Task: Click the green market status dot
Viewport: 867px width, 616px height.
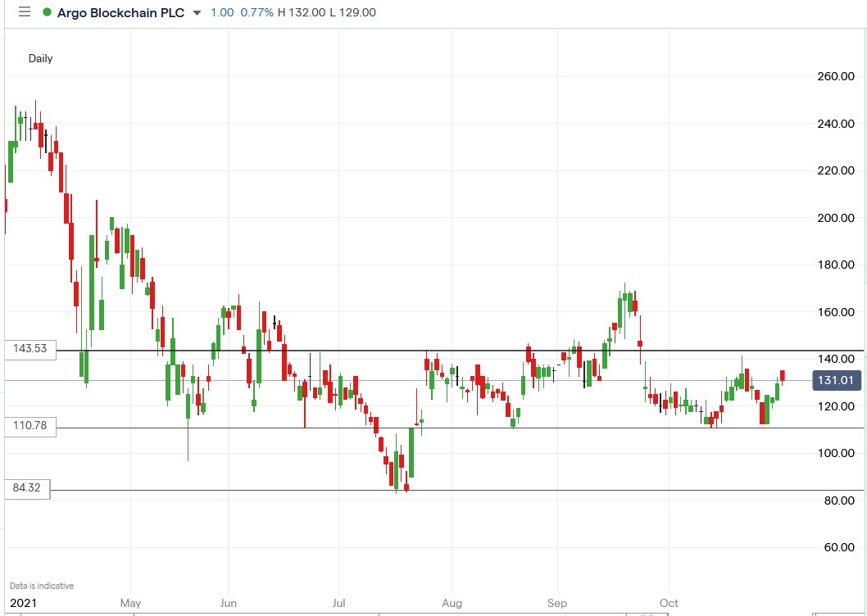Action: tap(47, 12)
